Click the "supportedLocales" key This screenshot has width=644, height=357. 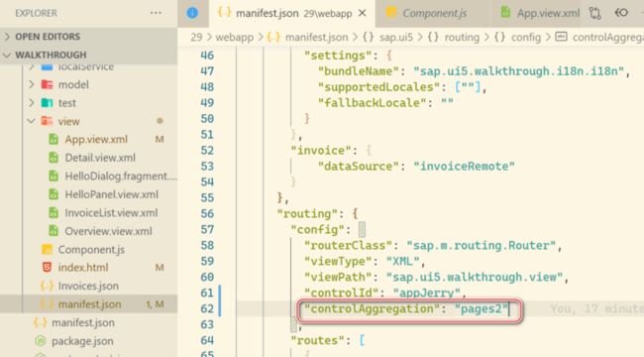379,87
